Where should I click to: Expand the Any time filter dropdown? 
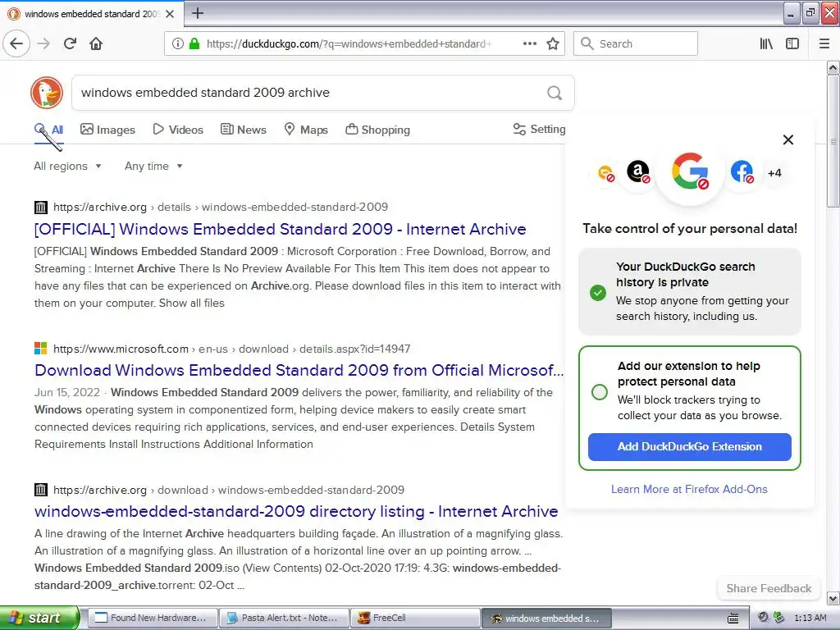click(153, 166)
